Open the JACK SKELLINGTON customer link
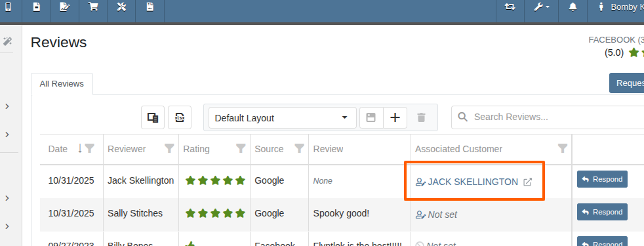644x246 pixels. point(473,182)
